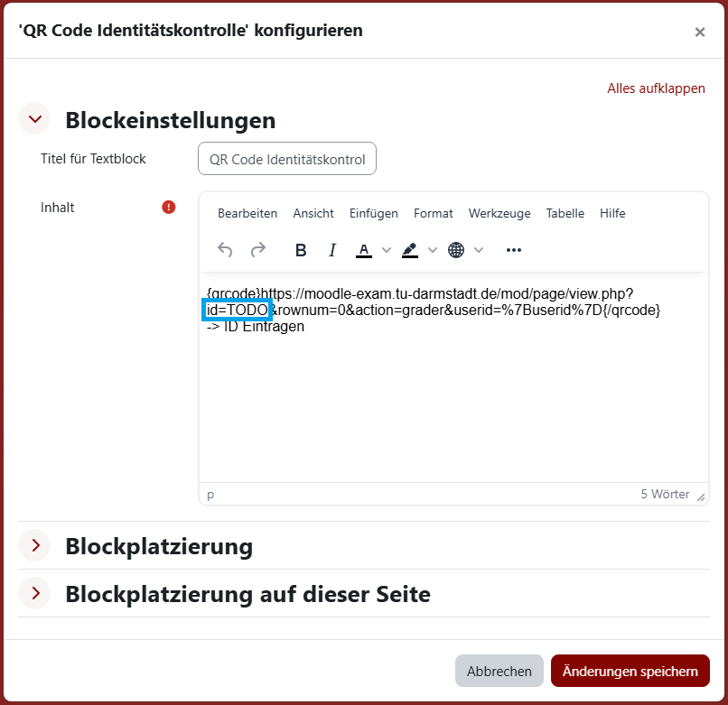Open the Ansicht menu
The height and width of the screenshot is (705, 728).
[x=313, y=213]
